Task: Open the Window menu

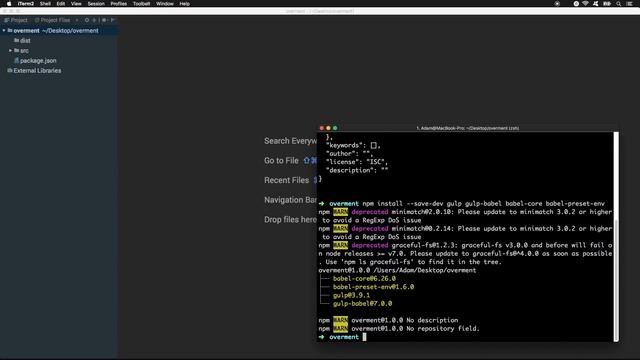Action: click(x=165, y=4)
